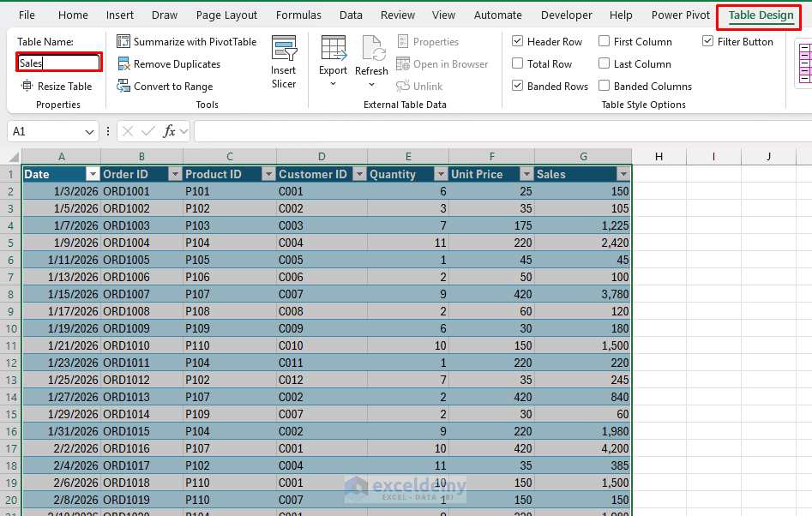Viewport: 812px width, 516px height.
Task: Switch to the Formulas tab
Action: pyautogui.click(x=298, y=15)
